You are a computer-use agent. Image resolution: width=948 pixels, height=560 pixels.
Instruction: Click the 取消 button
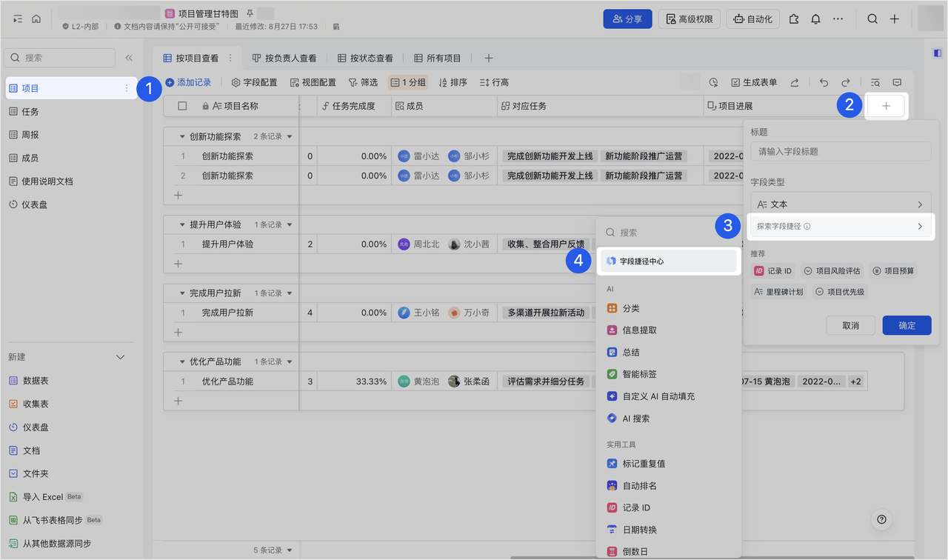(x=850, y=325)
